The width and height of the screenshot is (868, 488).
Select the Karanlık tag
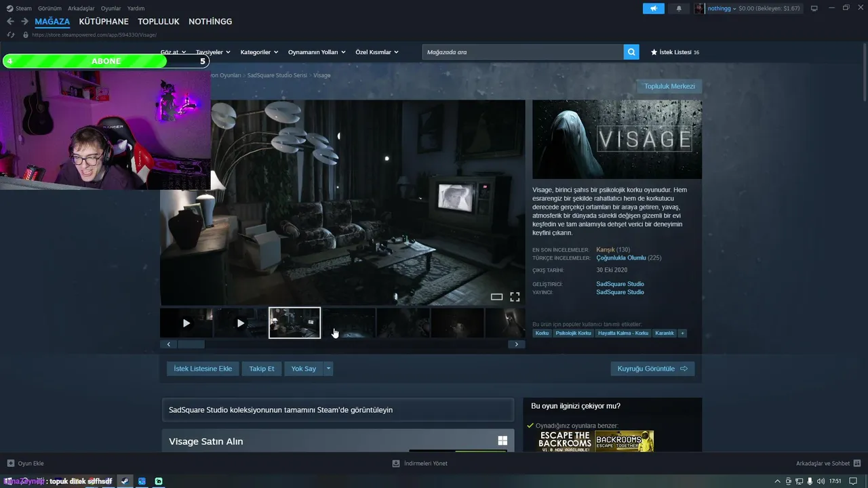pyautogui.click(x=665, y=333)
